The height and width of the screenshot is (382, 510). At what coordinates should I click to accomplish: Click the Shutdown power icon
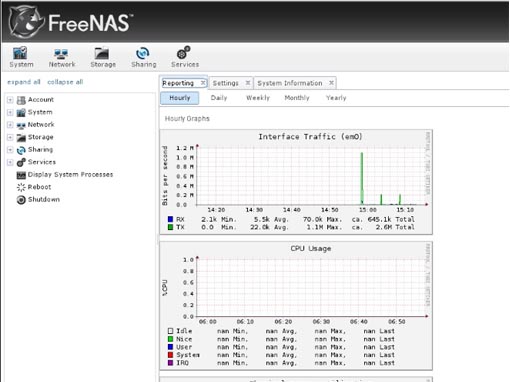[21, 200]
